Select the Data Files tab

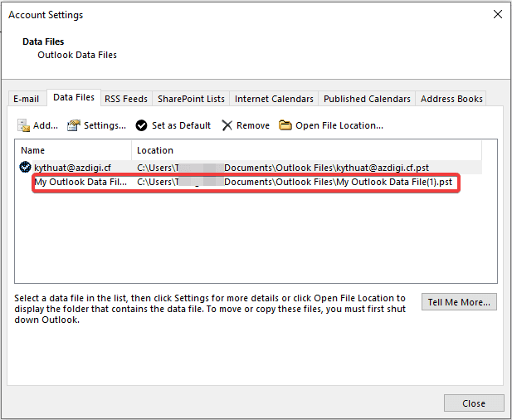tap(74, 98)
